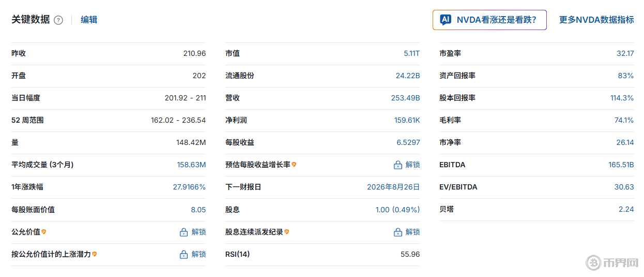
Task: Click the 昨收 value 210.96
Action: [x=194, y=53]
